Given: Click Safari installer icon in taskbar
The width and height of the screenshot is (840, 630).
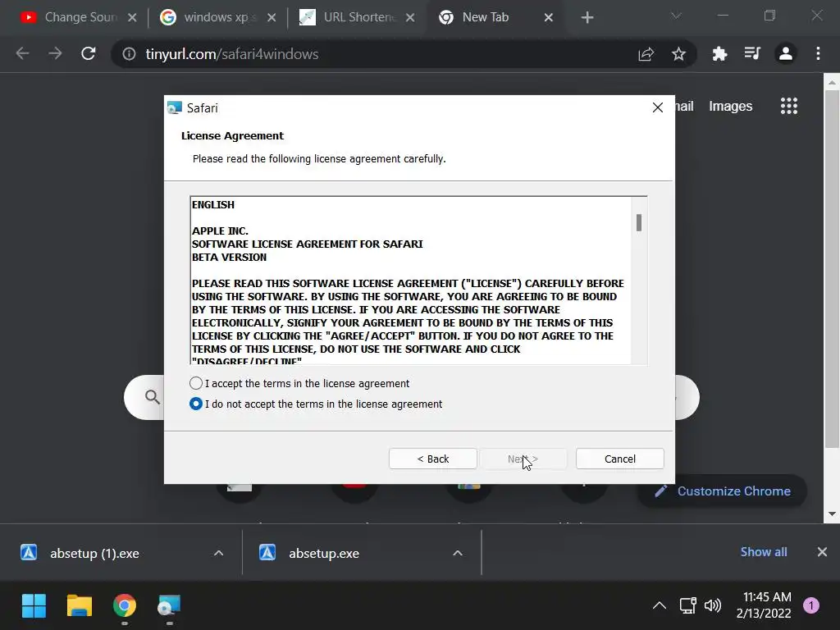Looking at the screenshot, I should (169, 606).
